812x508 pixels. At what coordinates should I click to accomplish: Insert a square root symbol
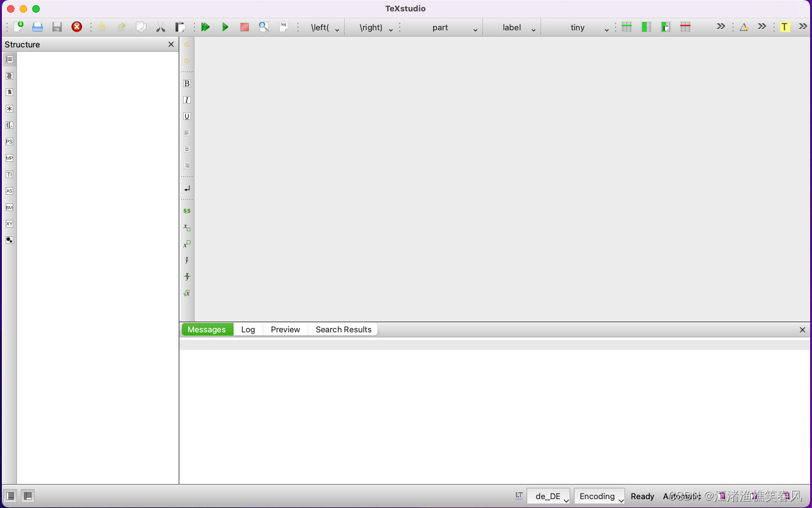coord(187,293)
